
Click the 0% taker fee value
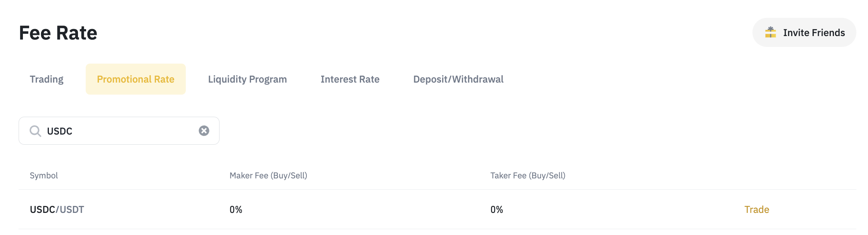click(496, 210)
